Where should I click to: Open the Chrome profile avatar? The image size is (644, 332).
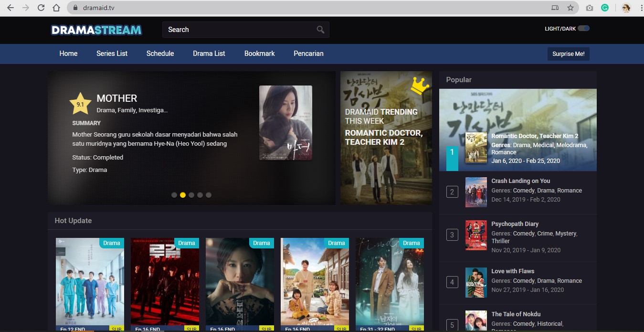tap(626, 8)
